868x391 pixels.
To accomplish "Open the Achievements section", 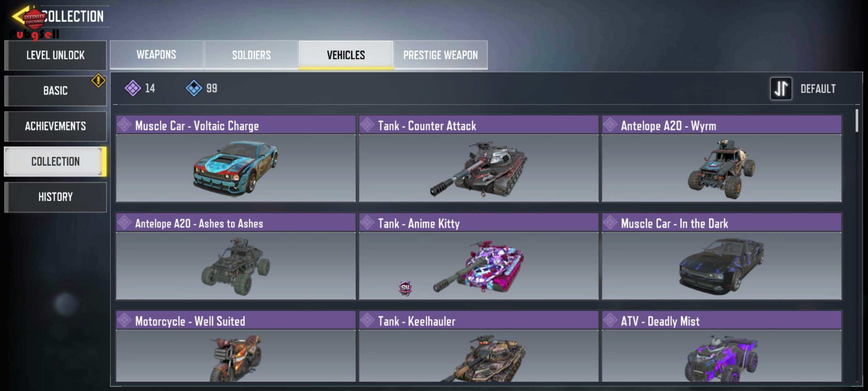I will [x=55, y=126].
